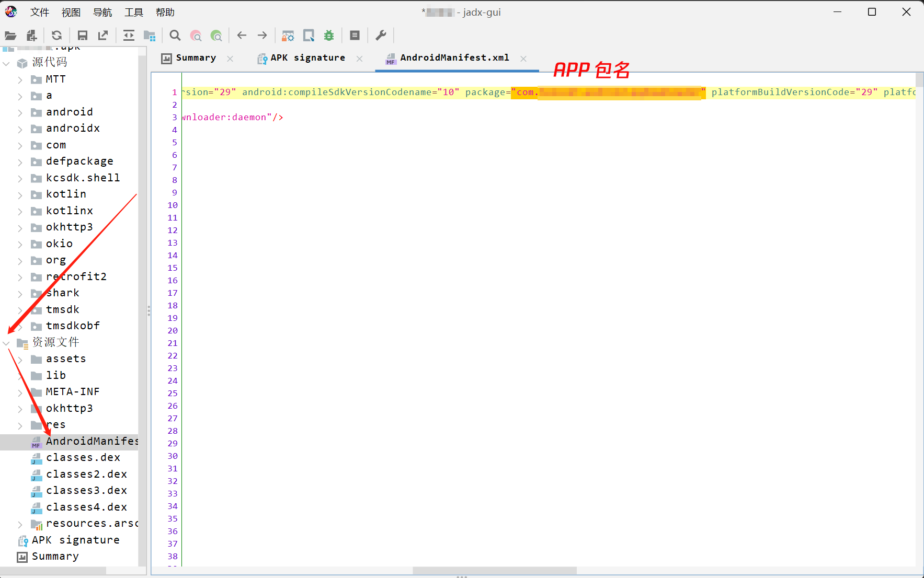Reload files using refresh icon
Screen dimensions: 924x578
point(56,35)
